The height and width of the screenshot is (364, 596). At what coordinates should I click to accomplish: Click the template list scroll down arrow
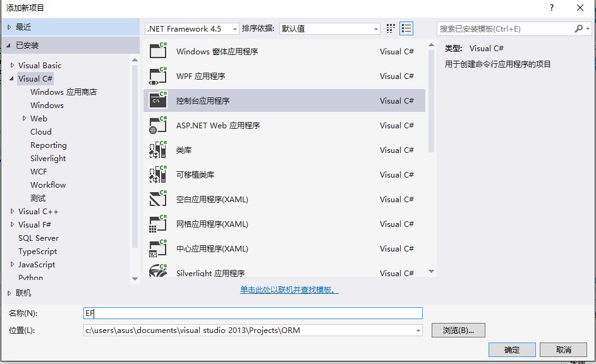pyautogui.click(x=431, y=271)
